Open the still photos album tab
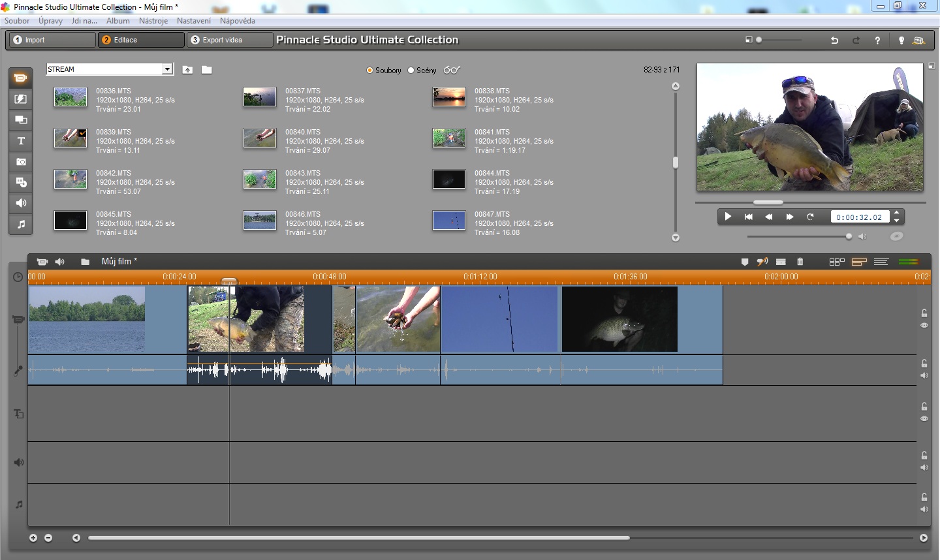Image resolution: width=940 pixels, height=560 pixels. 21,162
